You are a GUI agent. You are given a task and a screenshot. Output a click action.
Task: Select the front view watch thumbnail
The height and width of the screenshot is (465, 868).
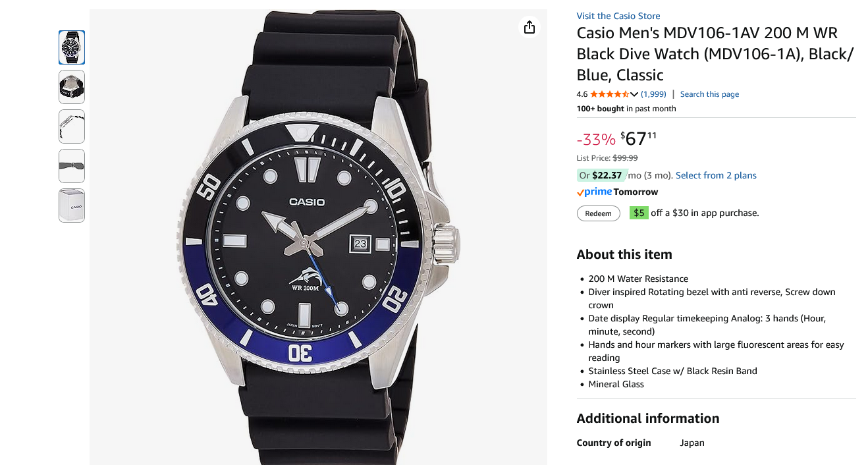tap(72, 47)
